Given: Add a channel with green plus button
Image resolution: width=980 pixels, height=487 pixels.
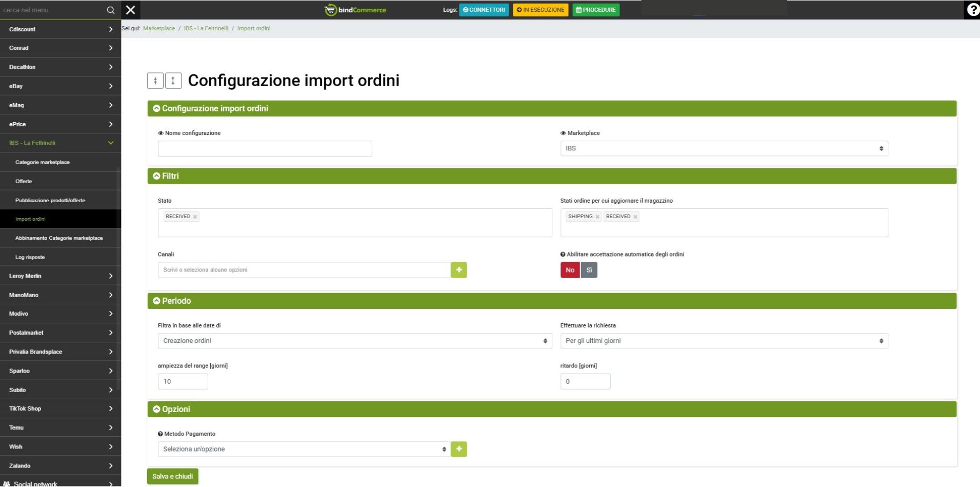Looking at the screenshot, I should point(458,270).
